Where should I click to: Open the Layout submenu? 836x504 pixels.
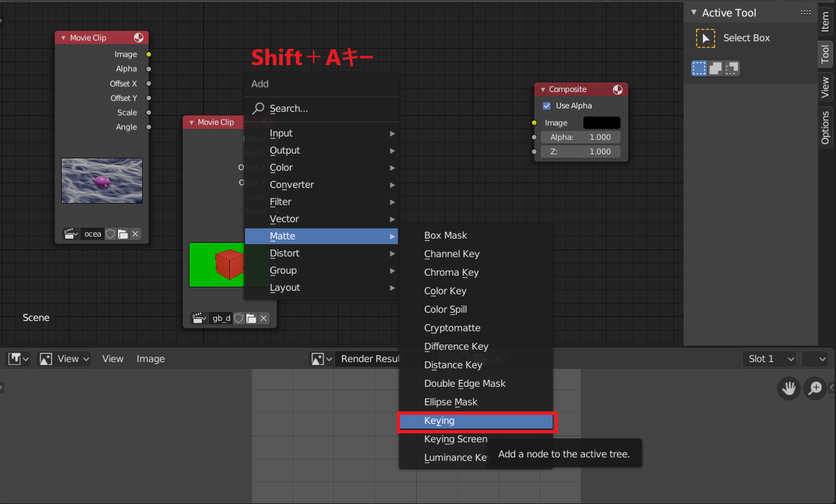click(321, 288)
